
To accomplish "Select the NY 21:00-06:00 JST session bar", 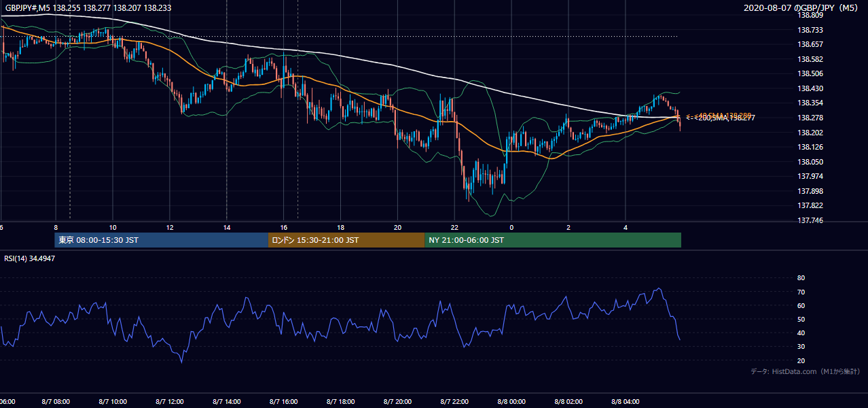I will [x=553, y=240].
